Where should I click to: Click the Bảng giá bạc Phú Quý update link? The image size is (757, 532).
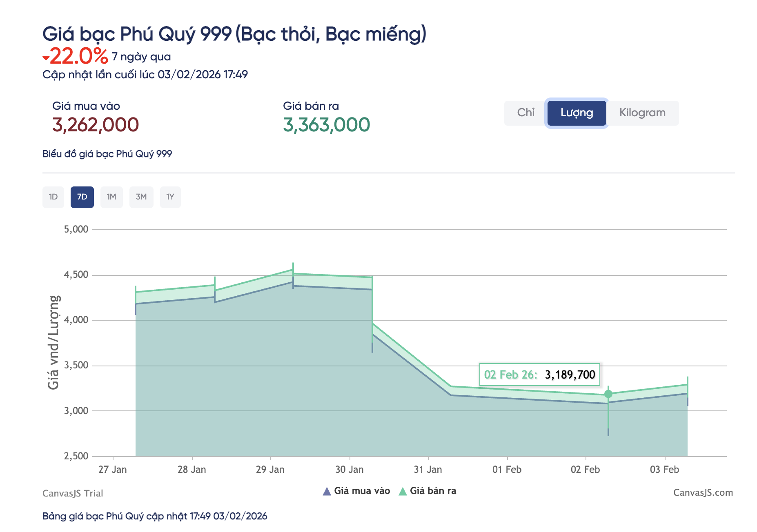155,516
